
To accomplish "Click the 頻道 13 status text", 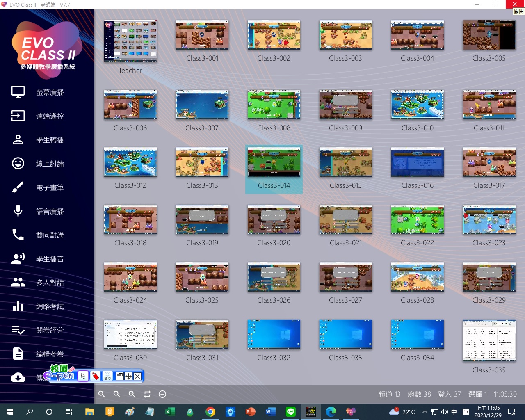I will [x=389, y=394].
